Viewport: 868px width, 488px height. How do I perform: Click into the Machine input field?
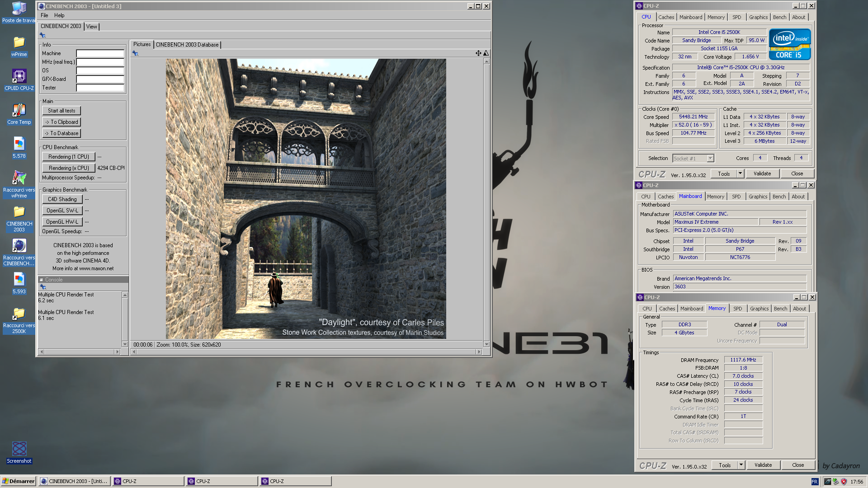pos(100,53)
